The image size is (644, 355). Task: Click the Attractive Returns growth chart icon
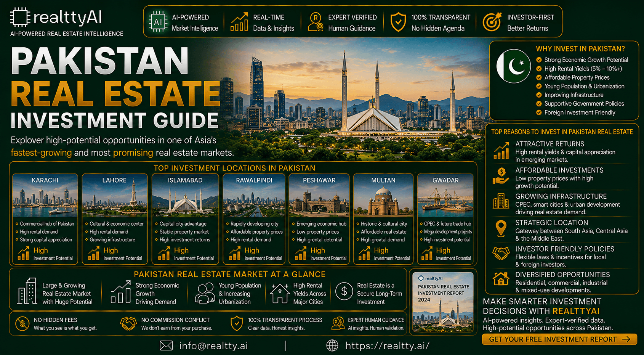tap(501, 151)
